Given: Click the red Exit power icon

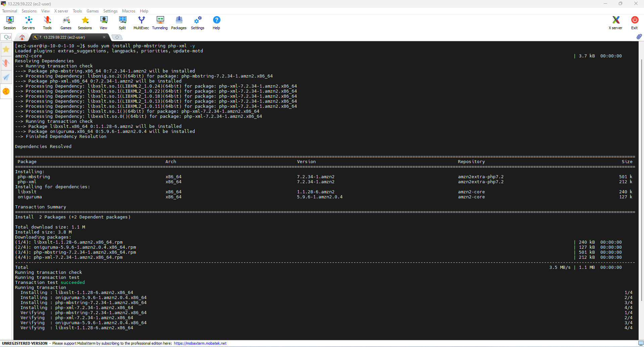Looking at the screenshot, I should click(x=635, y=23).
